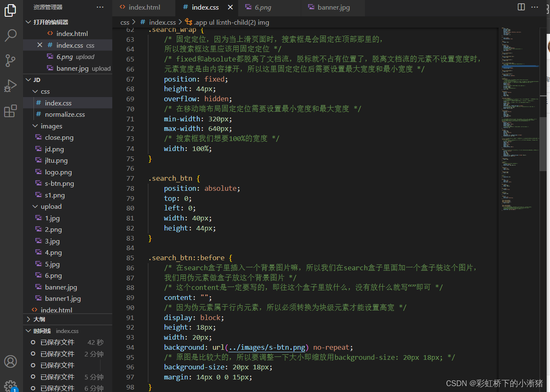
Task: Open index.html in open editors list
Action: (x=67, y=33)
